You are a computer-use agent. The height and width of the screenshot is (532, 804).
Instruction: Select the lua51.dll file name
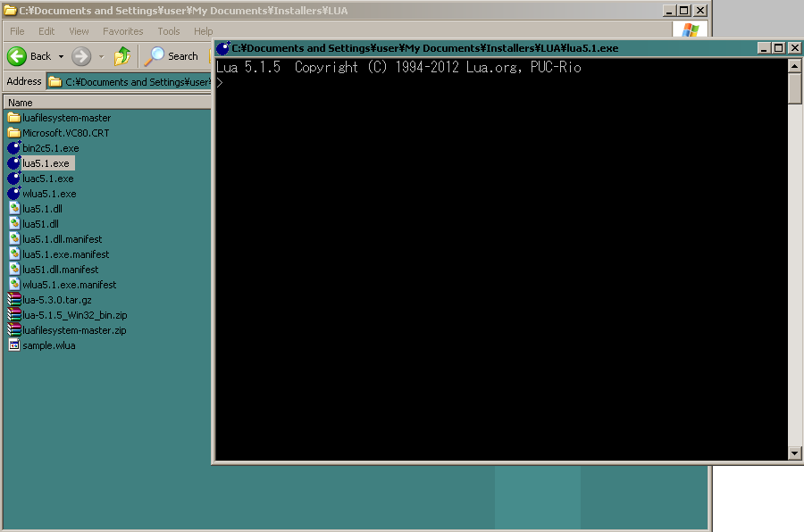click(x=40, y=224)
